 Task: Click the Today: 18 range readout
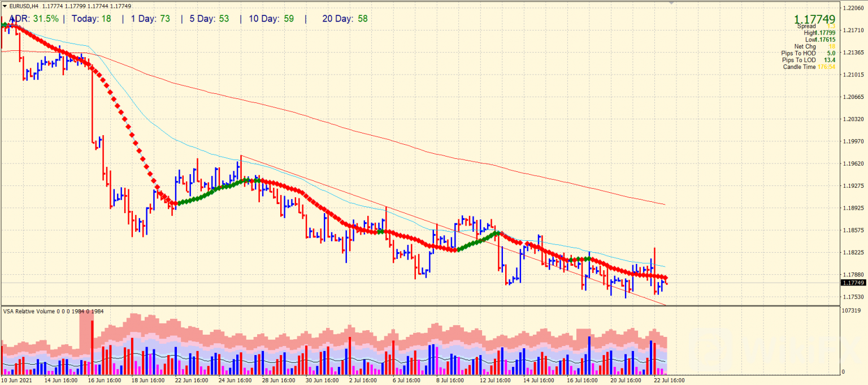point(92,19)
